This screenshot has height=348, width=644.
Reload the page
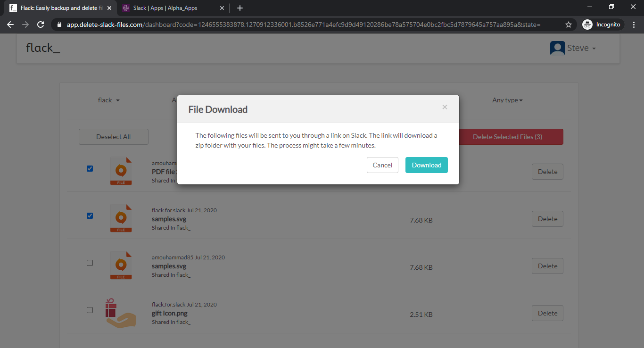tap(41, 25)
